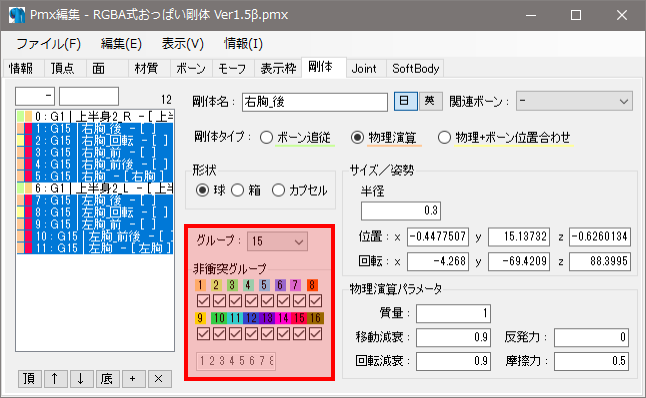The width and height of the screenshot is (646, 398).
Task: Click group 5 color label
Action: coord(264,285)
